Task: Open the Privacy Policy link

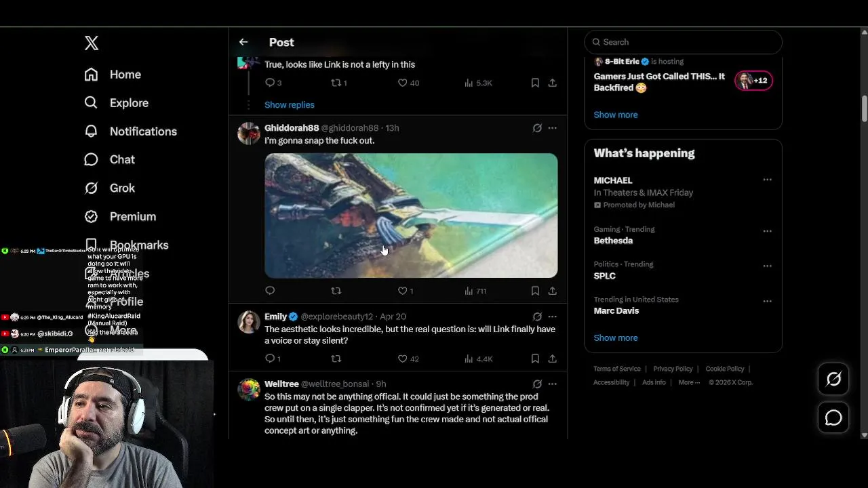Action: click(673, 369)
